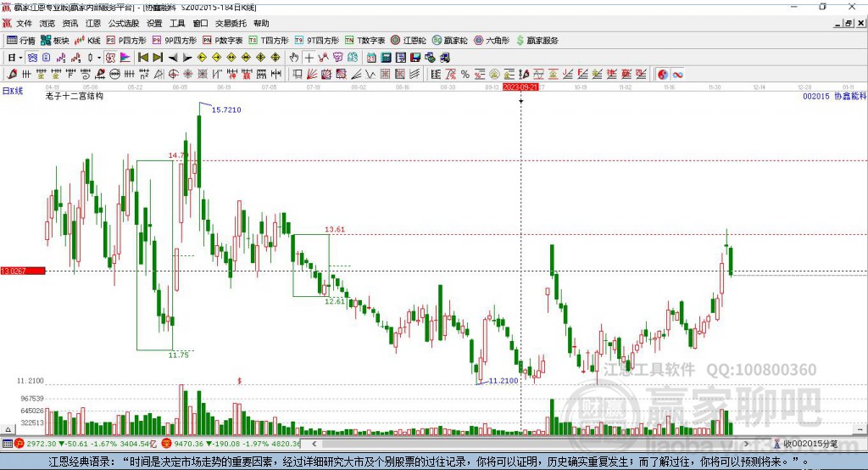Open 赢家服务 service page
Image resolution: width=868 pixels, height=470 pixels.
coord(537,41)
